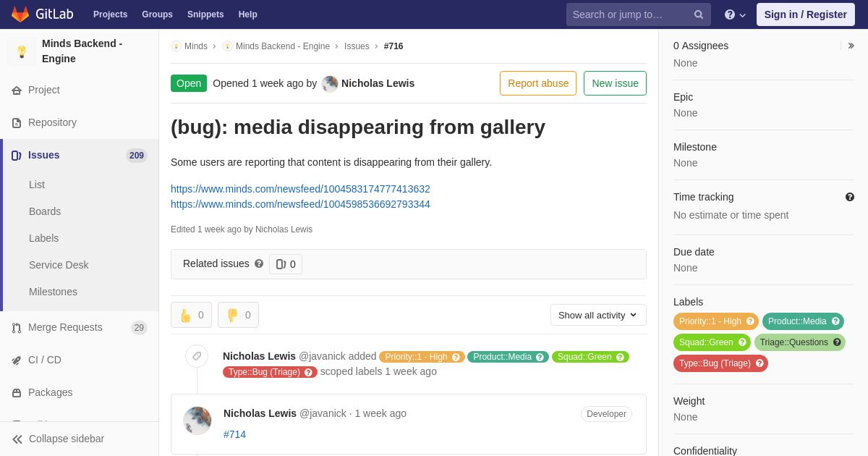Open Service Desk under Issues
868x456 pixels.
pyautogui.click(x=59, y=265)
